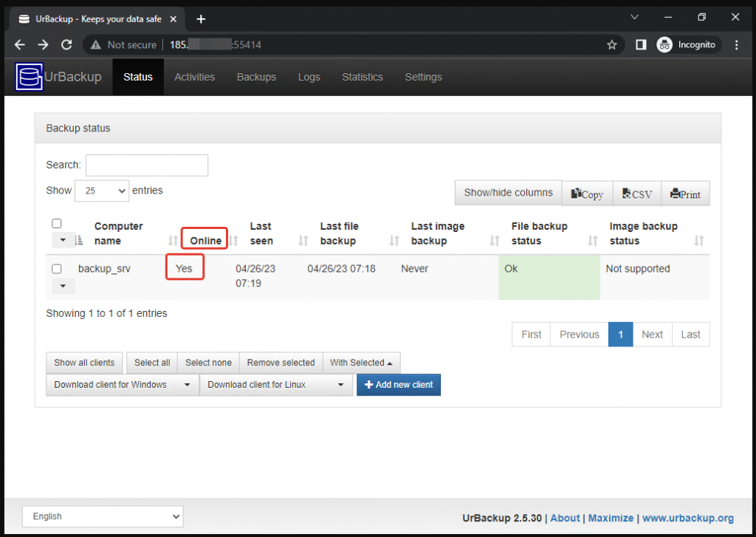Click the browser reload icon
This screenshot has width=756, height=537.
pyautogui.click(x=66, y=45)
